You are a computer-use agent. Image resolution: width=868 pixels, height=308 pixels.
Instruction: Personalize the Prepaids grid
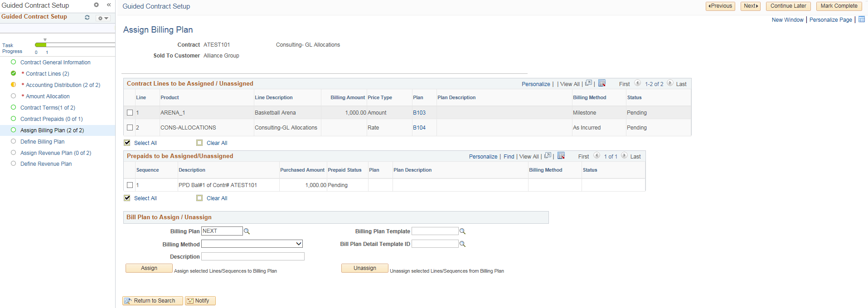[x=483, y=157]
